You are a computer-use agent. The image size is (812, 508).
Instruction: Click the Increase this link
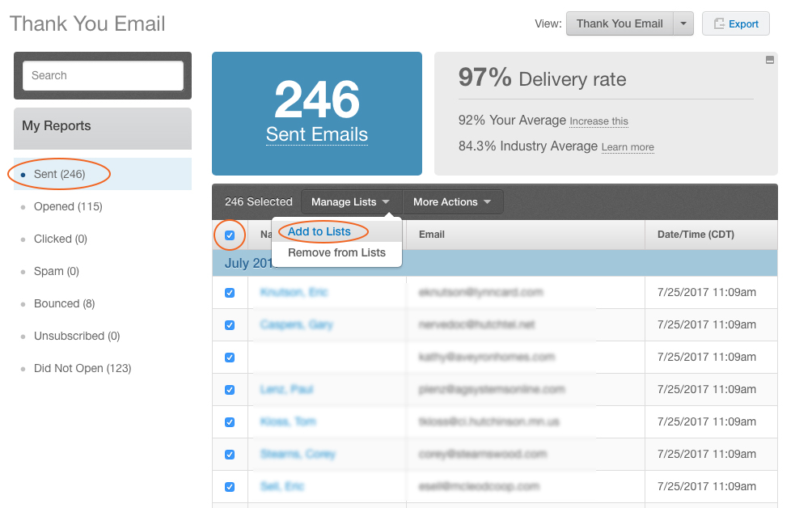[598, 121]
